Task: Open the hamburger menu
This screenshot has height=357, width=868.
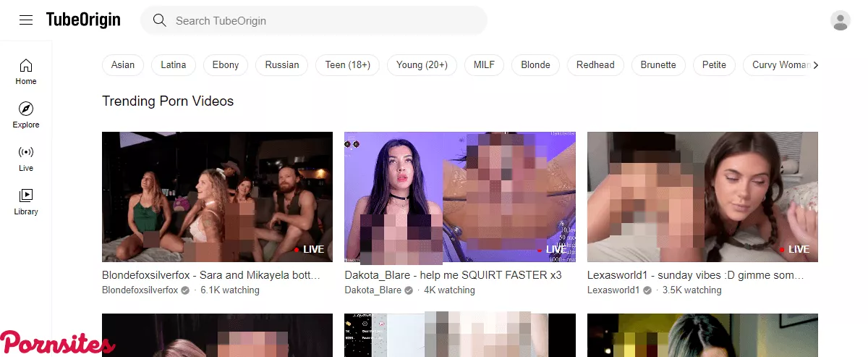Action: pyautogui.click(x=26, y=20)
